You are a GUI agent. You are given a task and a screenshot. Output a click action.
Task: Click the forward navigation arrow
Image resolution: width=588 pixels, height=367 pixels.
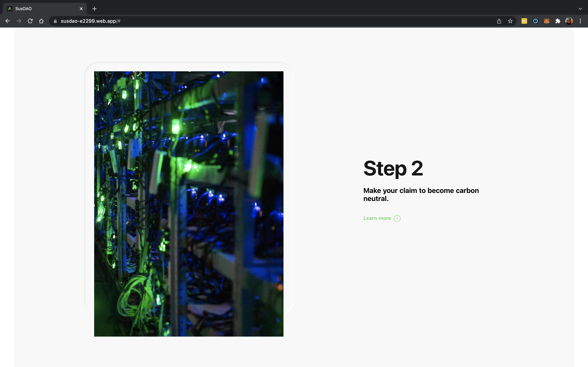[x=19, y=21]
